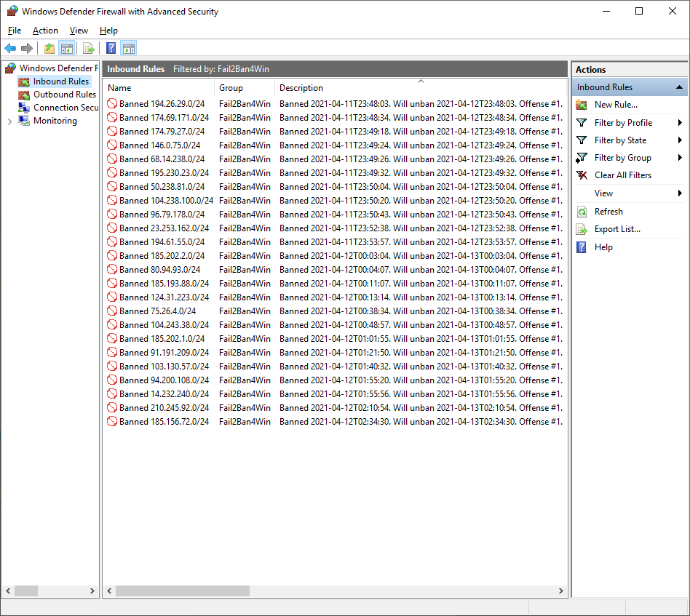
Task: Toggle the Show/Hide Console Tree icon
Action: pos(67,49)
